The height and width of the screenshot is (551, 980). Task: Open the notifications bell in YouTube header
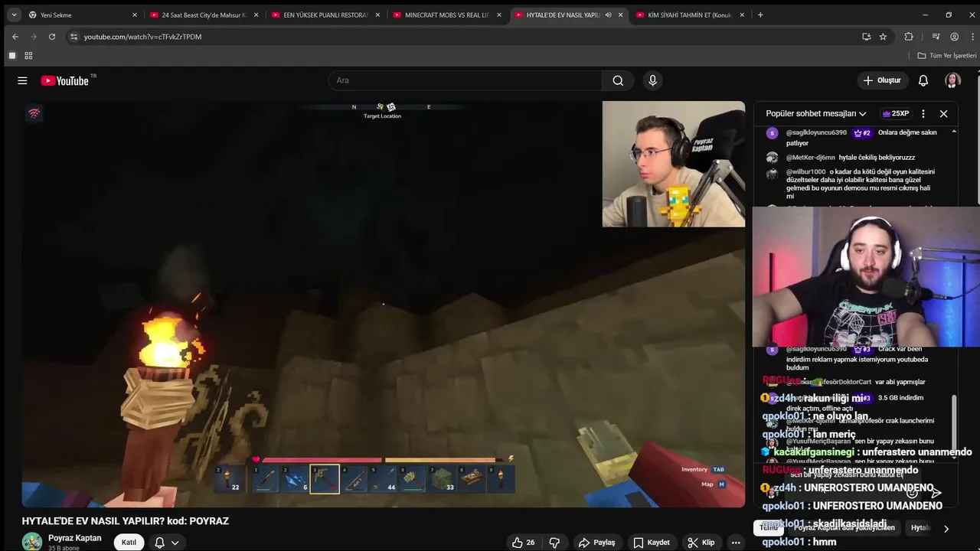pyautogui.click(x=923, y=80)
